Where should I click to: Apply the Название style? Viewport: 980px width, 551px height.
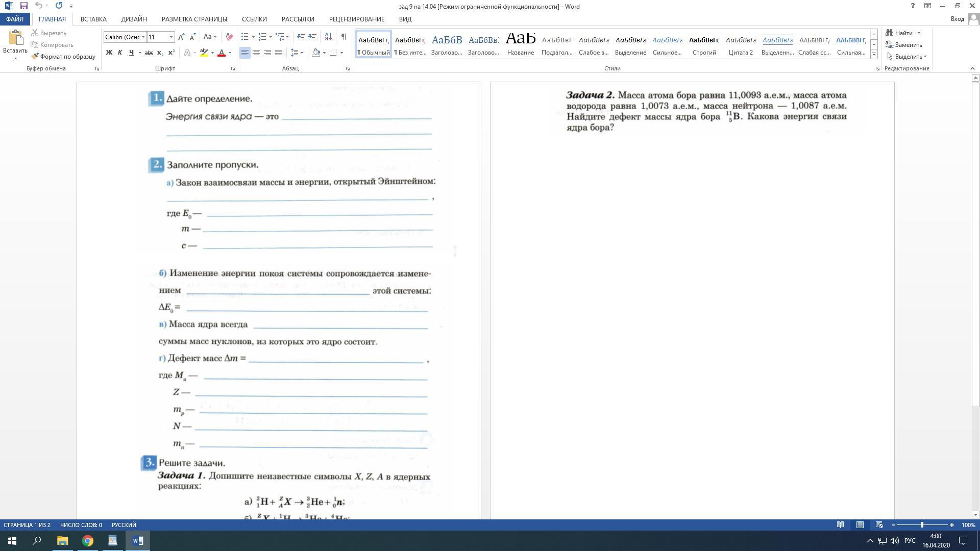(x=520, y=44)
